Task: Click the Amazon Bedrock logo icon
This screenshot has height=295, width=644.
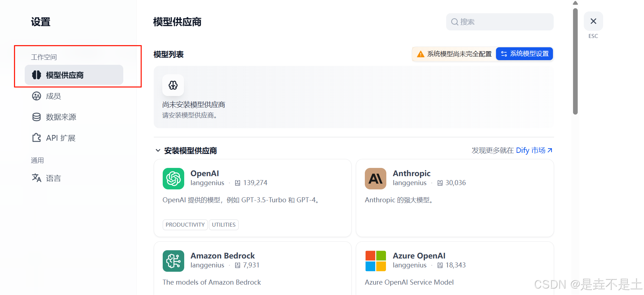Action: pyautogui.click(x=173, y=261)
